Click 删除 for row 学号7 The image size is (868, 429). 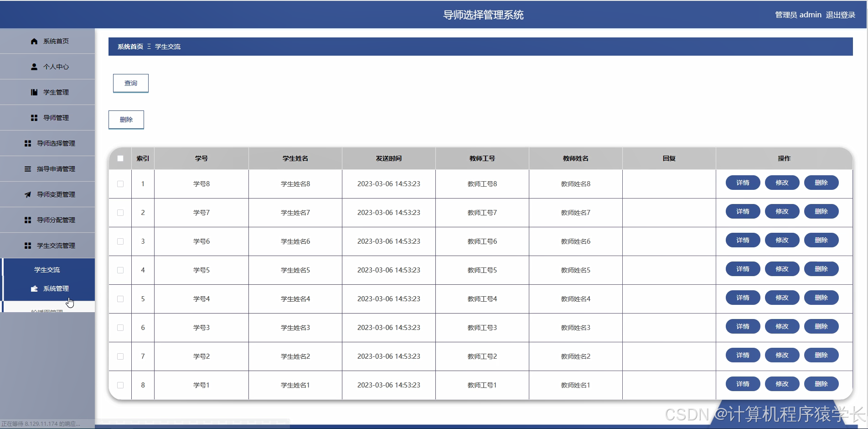click(x=821, y=211)
